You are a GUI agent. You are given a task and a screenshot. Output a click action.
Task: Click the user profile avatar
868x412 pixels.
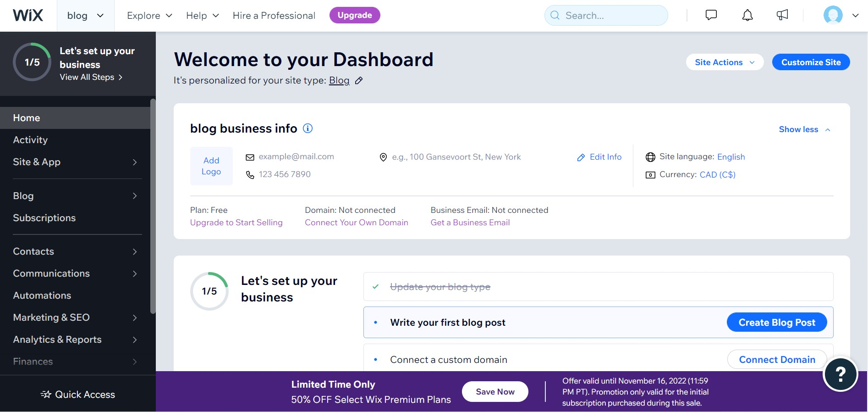click(x=833, y=15)
